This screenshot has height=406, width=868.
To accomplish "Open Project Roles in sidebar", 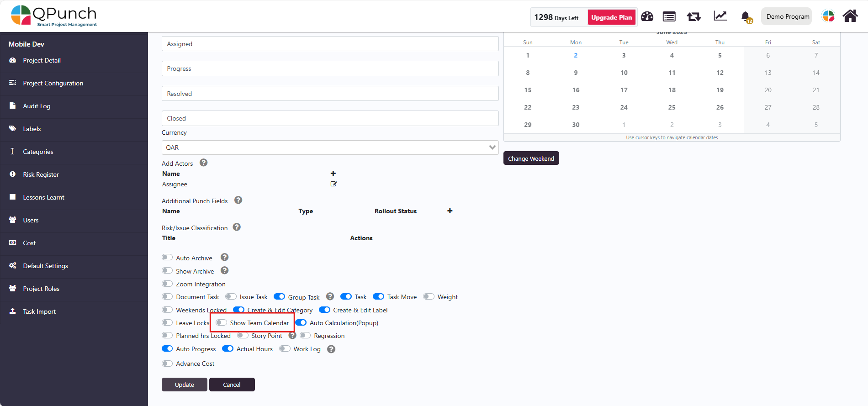I will [74, 289].
